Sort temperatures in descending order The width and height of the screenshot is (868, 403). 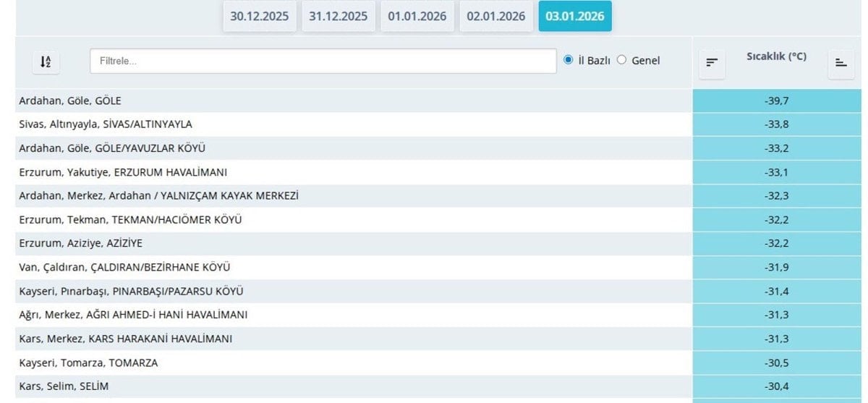click(712, 63)
